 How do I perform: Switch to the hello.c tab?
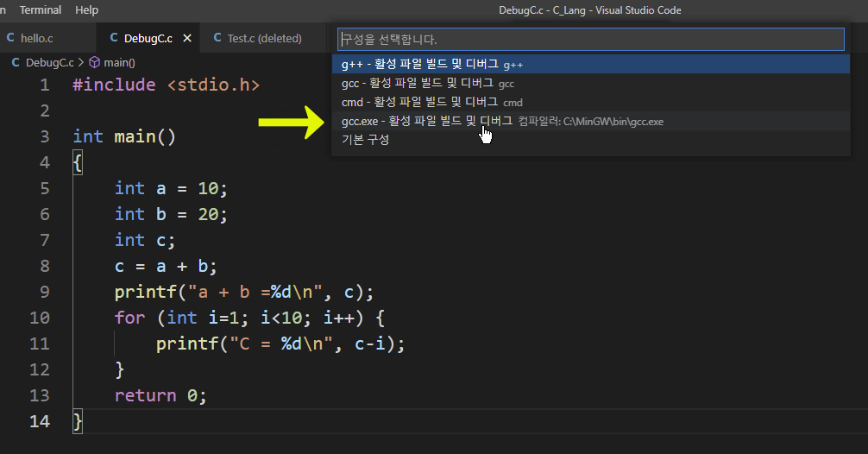point(37,38)
